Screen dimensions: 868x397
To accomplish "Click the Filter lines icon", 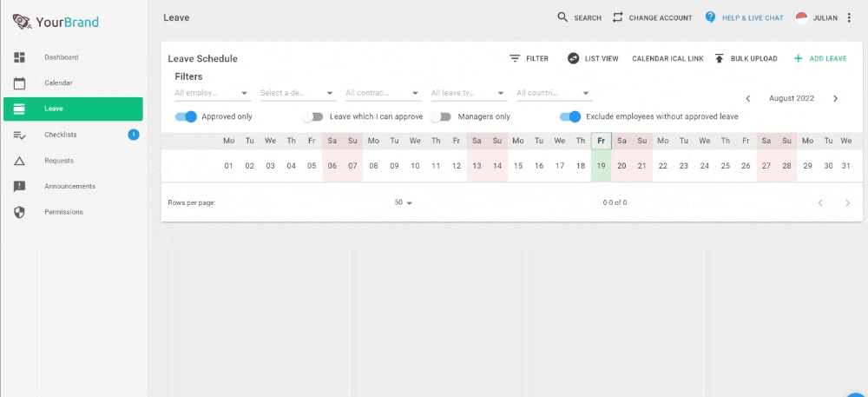I will point(515,58).
